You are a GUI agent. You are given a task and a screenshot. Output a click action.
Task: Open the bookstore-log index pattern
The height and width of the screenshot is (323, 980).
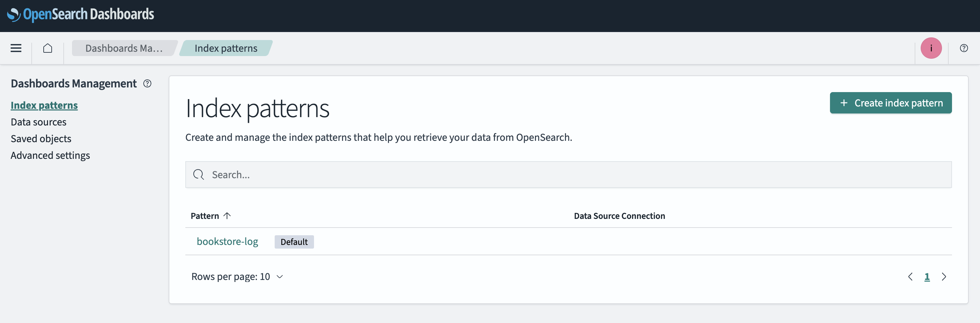tap(227, 242)
